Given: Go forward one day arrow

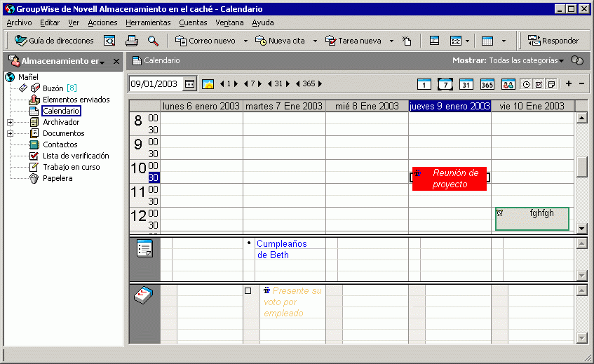Looking at the screenshot, I should tap(236, 84).
